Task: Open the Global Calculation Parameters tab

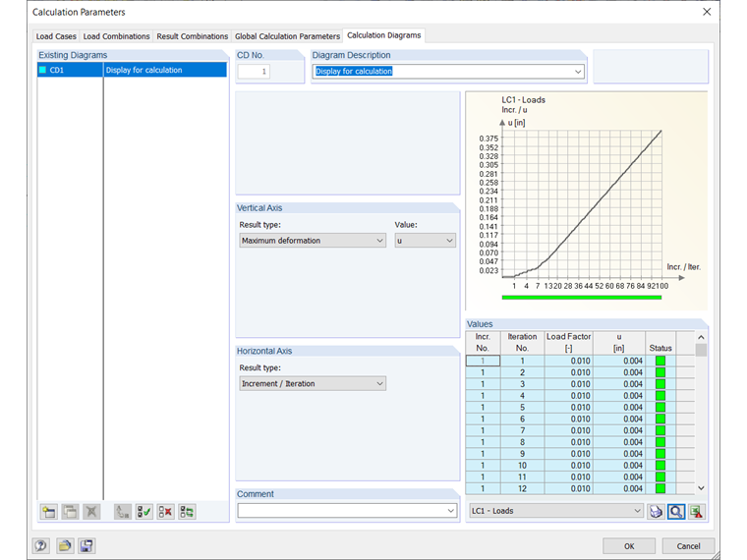Action: [x=287, y=36]
